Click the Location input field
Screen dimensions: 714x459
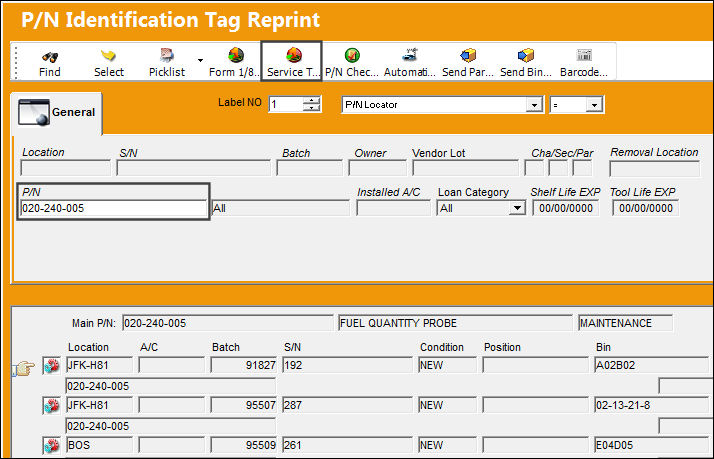coord(66,168)
